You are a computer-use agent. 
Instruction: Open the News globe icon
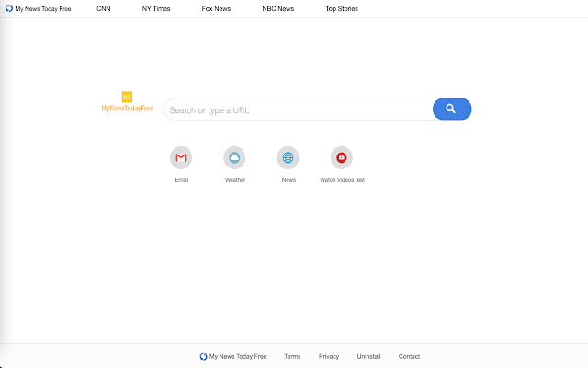tap(288, 157)
